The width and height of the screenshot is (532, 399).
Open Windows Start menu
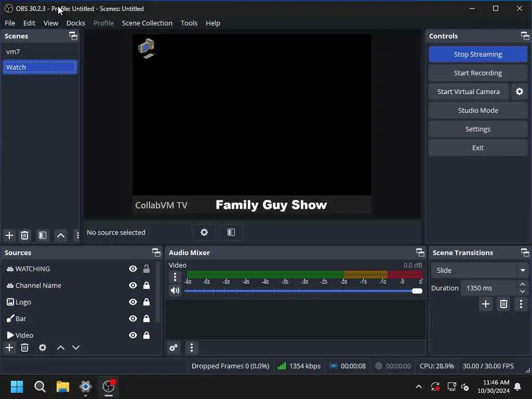17,387
